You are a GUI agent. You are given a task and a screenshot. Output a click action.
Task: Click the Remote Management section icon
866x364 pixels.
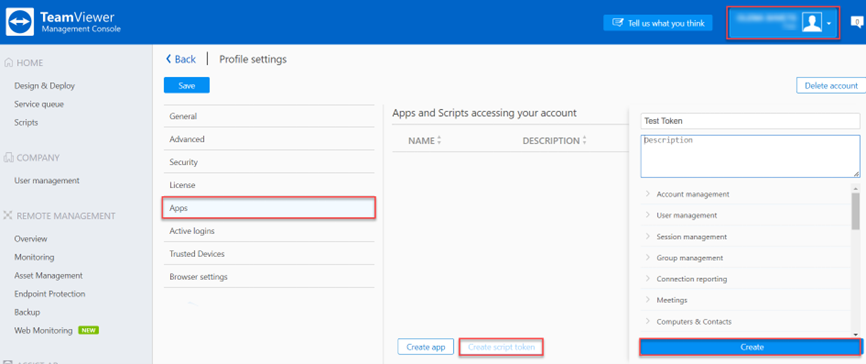coord(8,216)
